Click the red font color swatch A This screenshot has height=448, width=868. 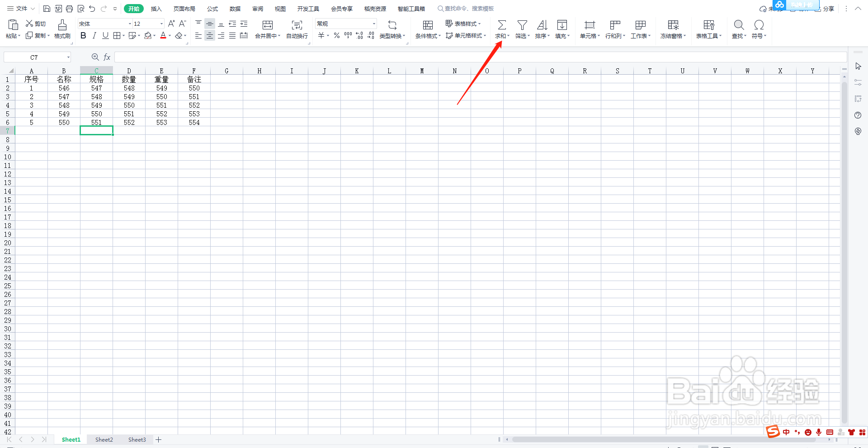(x=163, y=35)
